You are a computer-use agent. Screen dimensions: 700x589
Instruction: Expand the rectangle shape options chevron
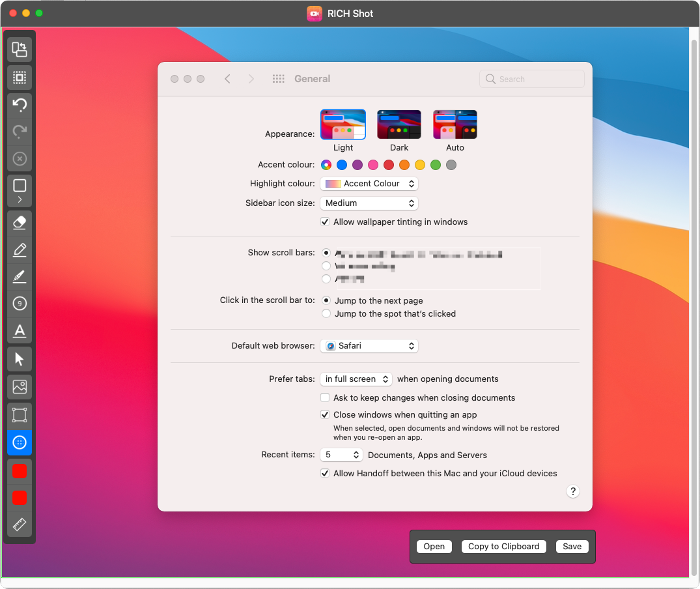pyautogui.click(x=19, y=199)
